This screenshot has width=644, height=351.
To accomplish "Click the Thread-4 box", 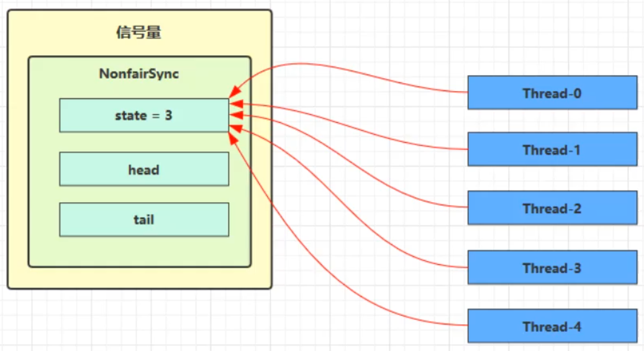I will 552,326.
